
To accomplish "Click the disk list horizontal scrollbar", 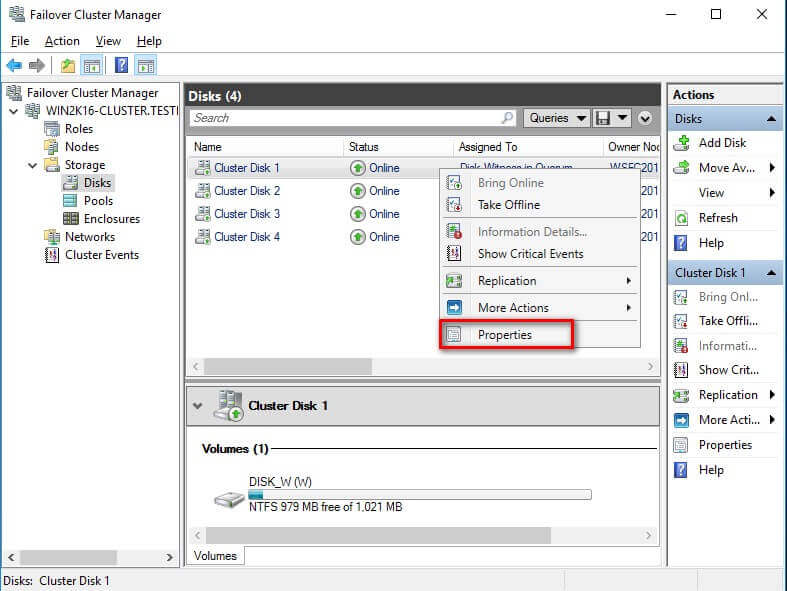I will pos(290,367).
